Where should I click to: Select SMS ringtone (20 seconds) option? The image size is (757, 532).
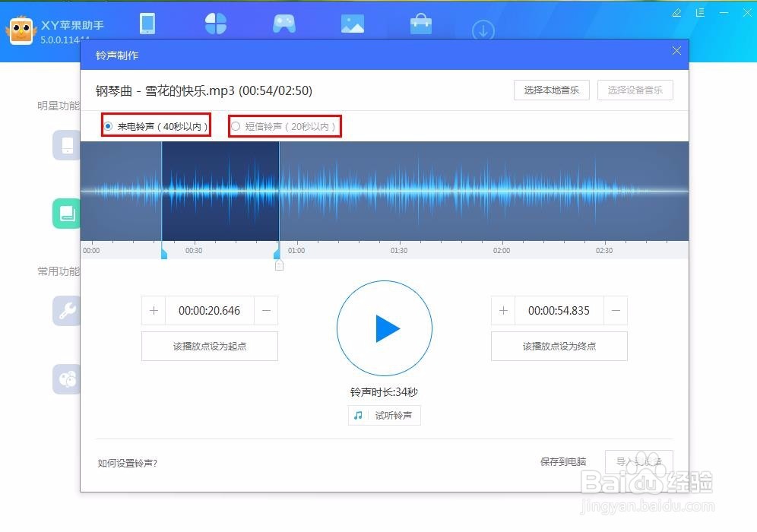point(284,126)
